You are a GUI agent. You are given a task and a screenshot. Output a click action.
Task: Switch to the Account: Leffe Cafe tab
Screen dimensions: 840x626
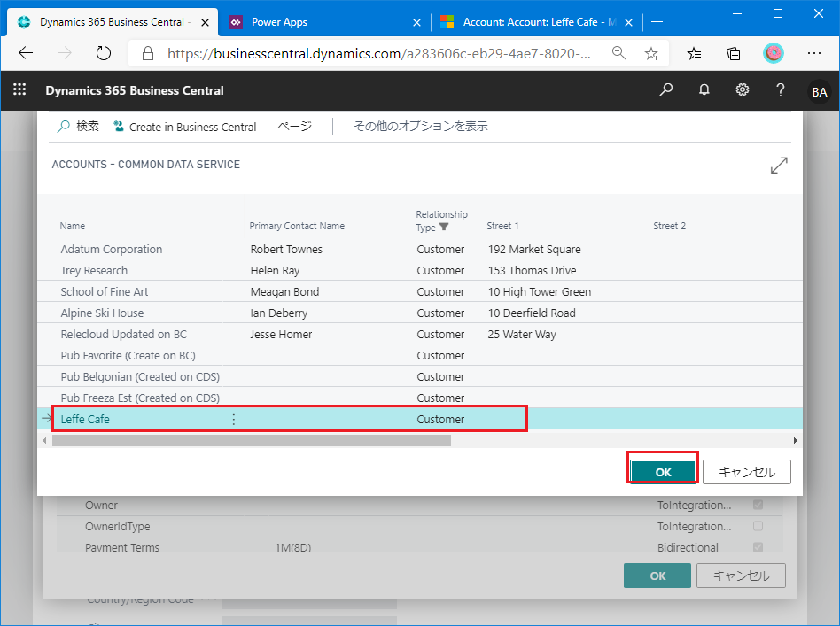536,22
